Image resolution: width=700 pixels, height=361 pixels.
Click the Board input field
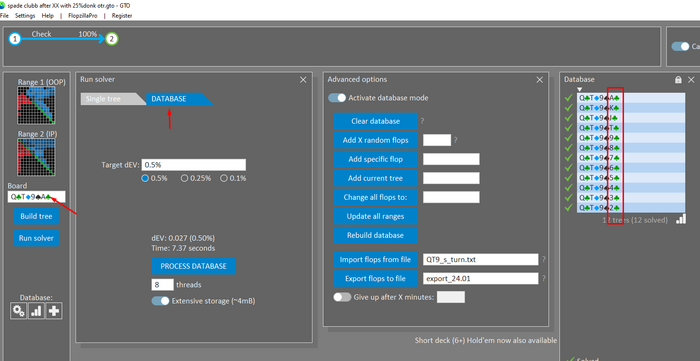(36, 197)
